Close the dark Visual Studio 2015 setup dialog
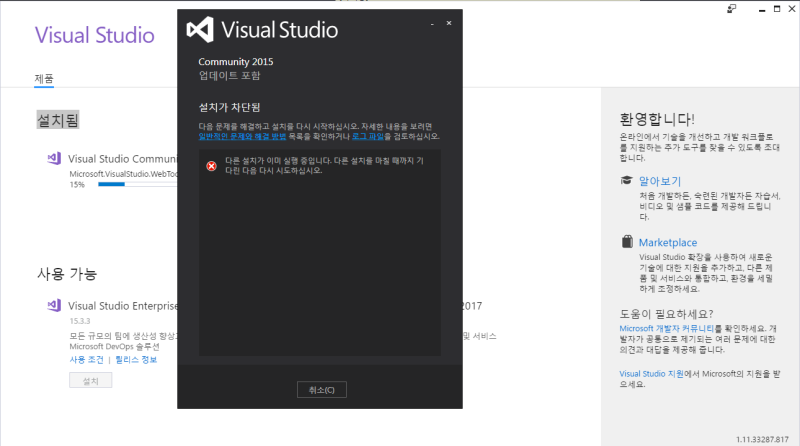 tap(449, 23)
